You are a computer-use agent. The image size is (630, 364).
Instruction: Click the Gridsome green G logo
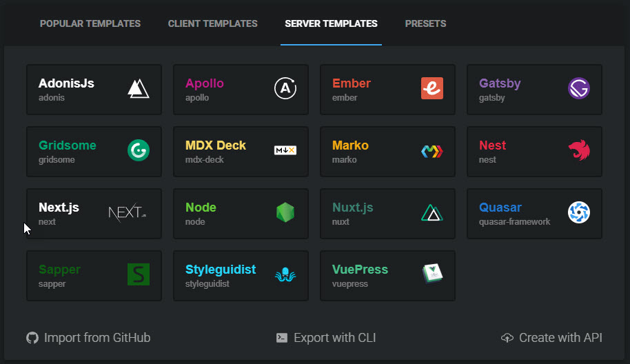pyautogui.click(x=139, y=150)
